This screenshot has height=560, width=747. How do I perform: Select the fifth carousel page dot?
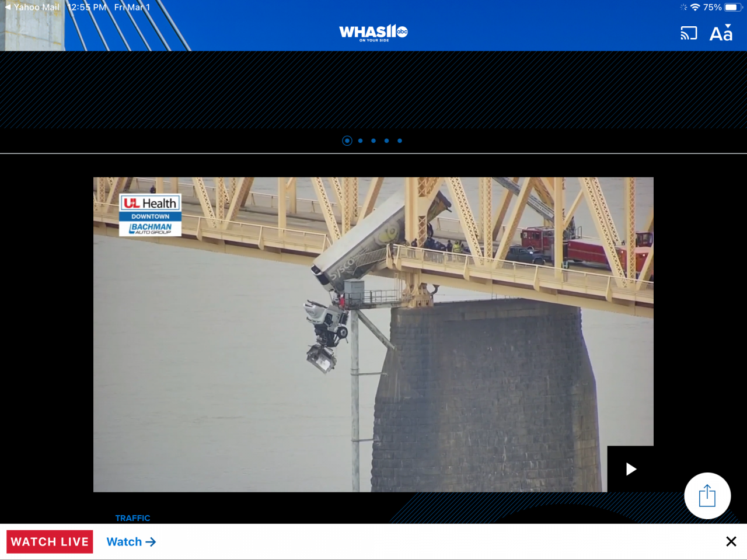coord(400,141)
